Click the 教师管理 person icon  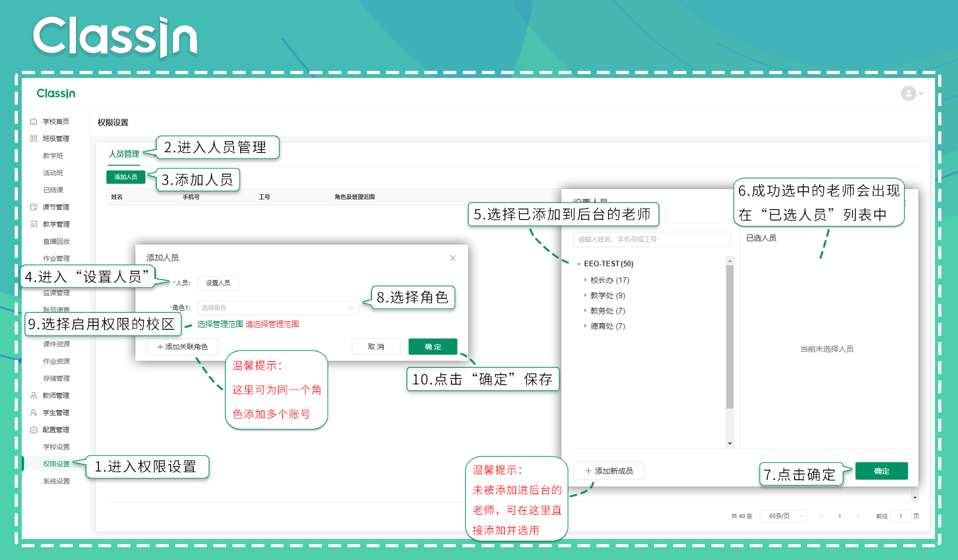[34, 395]
